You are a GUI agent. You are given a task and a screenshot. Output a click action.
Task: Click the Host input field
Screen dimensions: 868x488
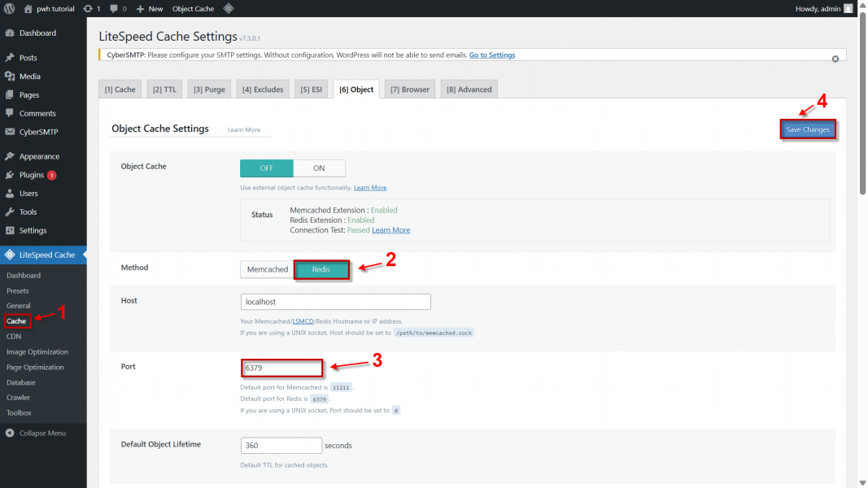(335, 302)
